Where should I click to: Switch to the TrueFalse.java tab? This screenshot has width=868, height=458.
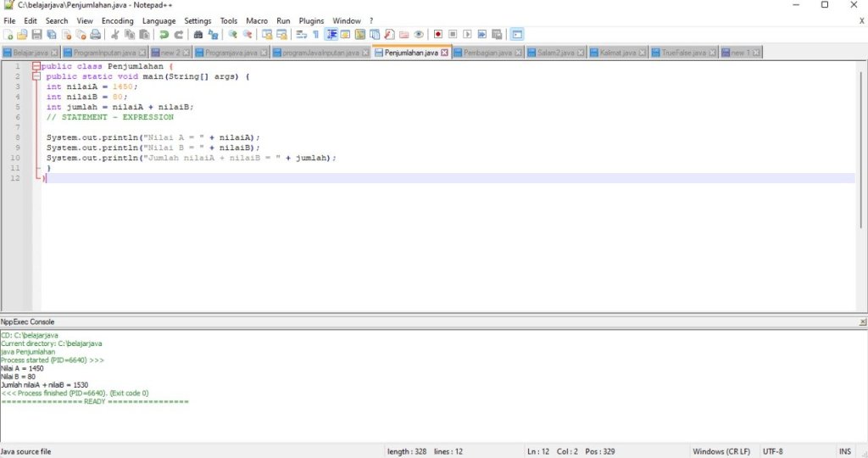click(x=685, y=53)
